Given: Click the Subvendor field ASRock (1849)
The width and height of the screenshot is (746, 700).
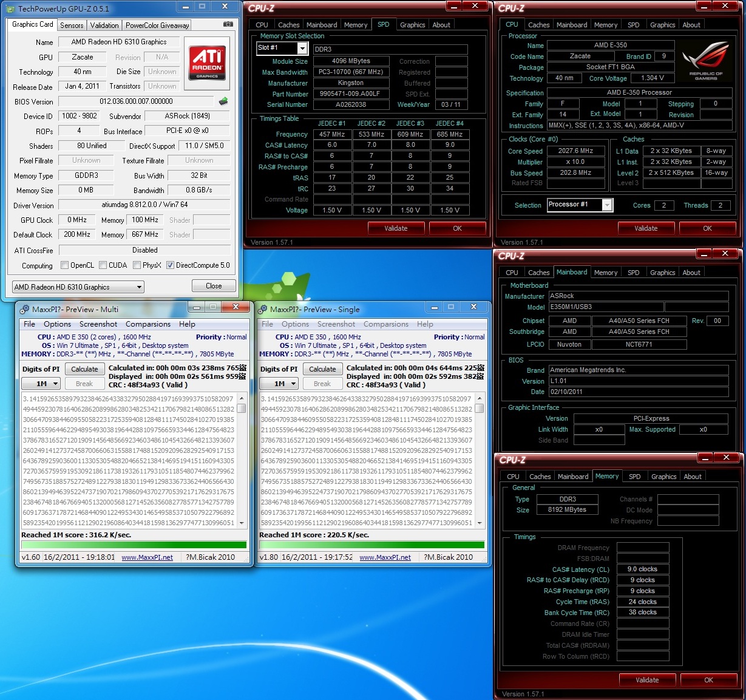Looking at the screenshot, I should pyautogui.click(x=188, y=116).
